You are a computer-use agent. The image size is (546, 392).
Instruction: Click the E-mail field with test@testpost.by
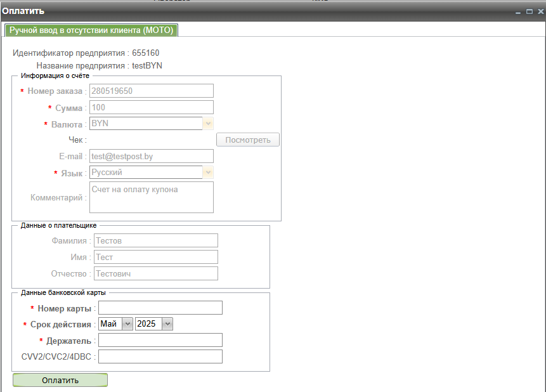tap(151, 156)
